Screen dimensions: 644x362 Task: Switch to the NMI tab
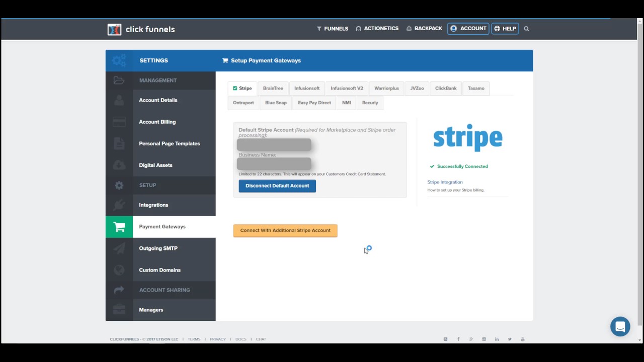347,103
